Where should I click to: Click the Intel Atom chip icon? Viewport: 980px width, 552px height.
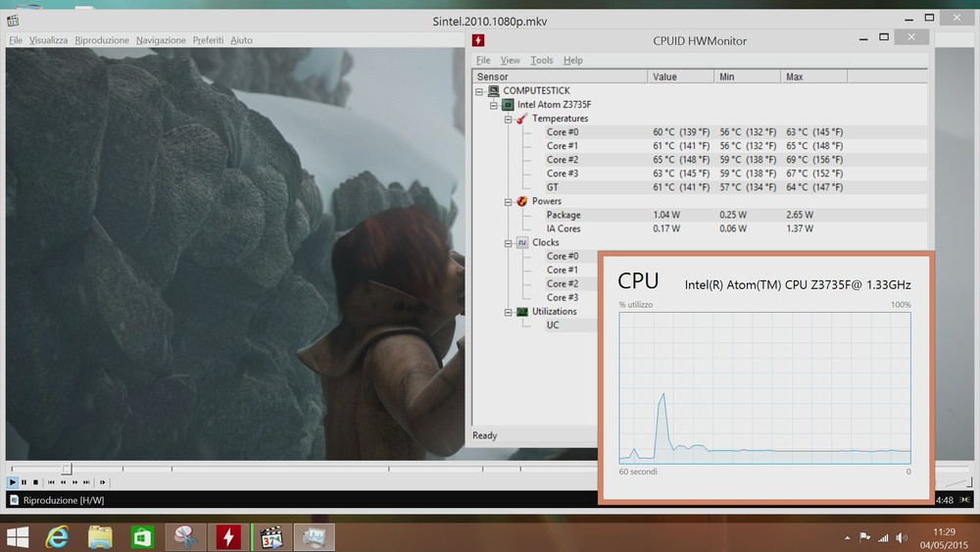coord(508,104)
